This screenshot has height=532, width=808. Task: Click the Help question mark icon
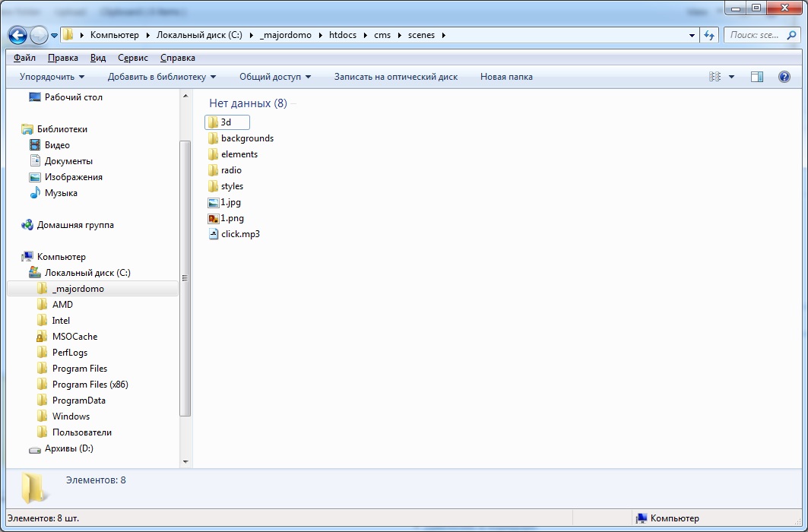click(x=784, y=77)
